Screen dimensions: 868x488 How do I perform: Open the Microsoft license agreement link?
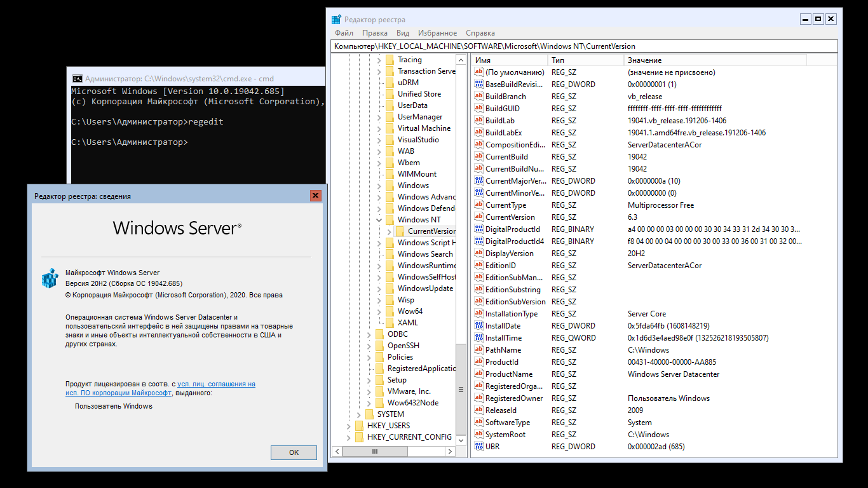click(161, 388)
